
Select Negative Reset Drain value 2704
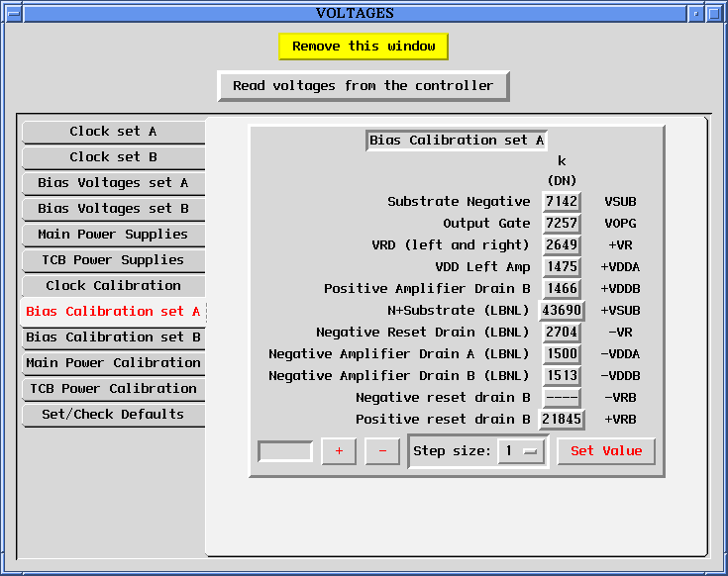(562, 333)
